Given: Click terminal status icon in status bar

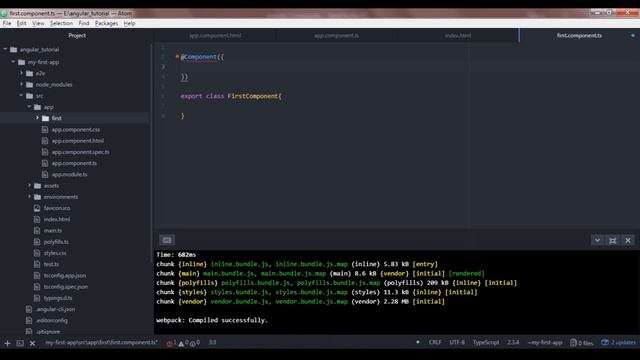Looking at the screenshot, I should coord(20,343).
